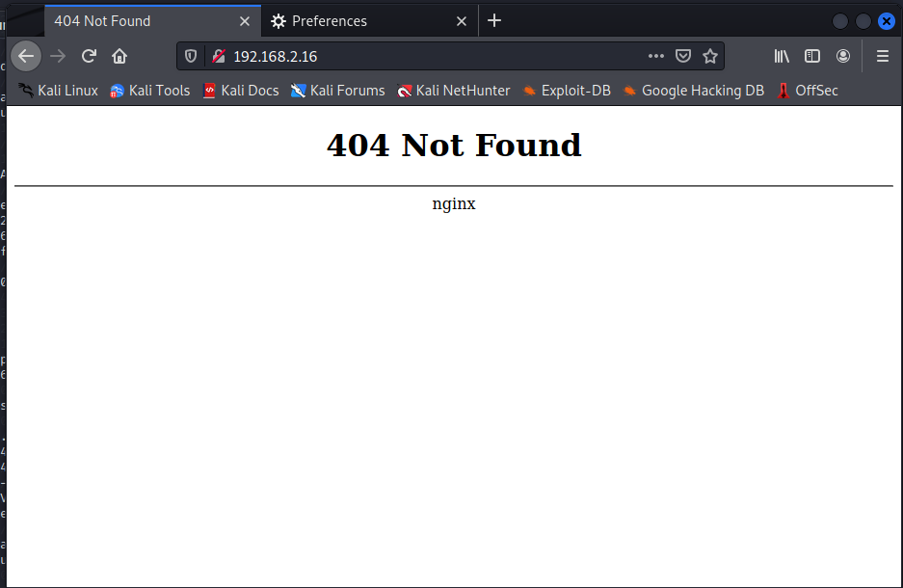Screen dimensions: 903x588
Task: Open OffSec bookmark
Action: pos(807,91)
